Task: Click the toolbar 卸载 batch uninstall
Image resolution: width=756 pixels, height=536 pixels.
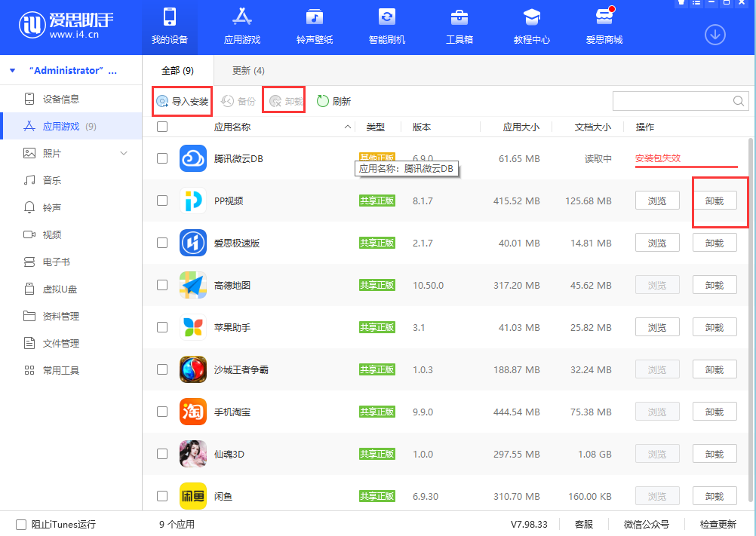Action: click(x=286, y=102)
